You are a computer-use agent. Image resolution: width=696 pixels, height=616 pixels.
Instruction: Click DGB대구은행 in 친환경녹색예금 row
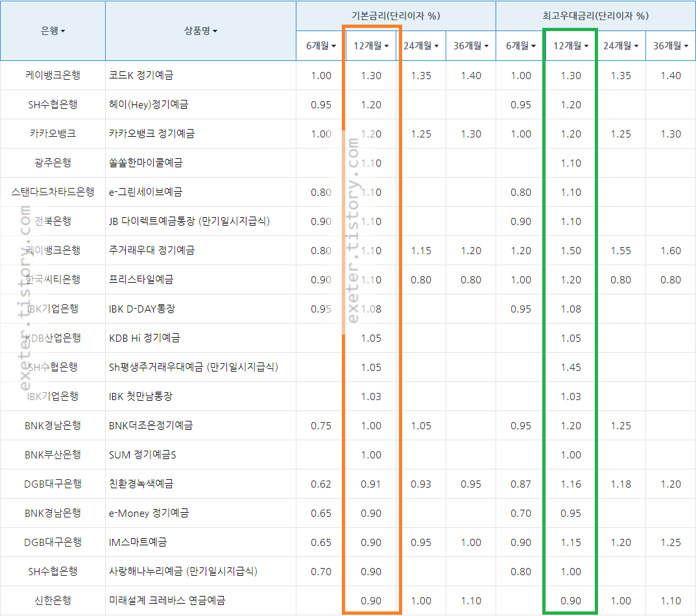click(x=53, y=484)
